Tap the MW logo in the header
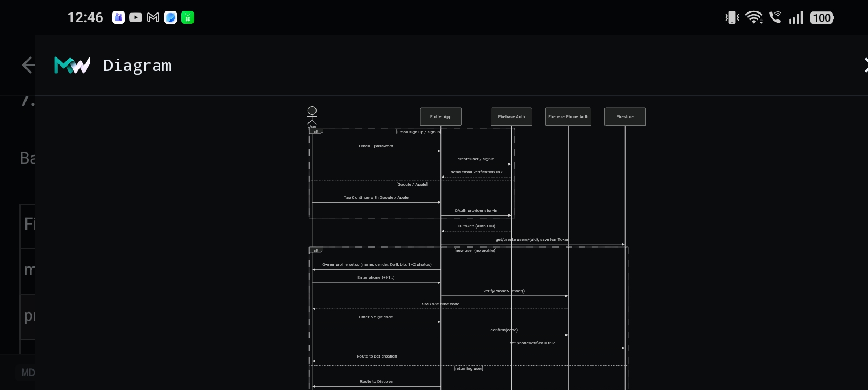 pyautogui.click(x=72, y=65)
